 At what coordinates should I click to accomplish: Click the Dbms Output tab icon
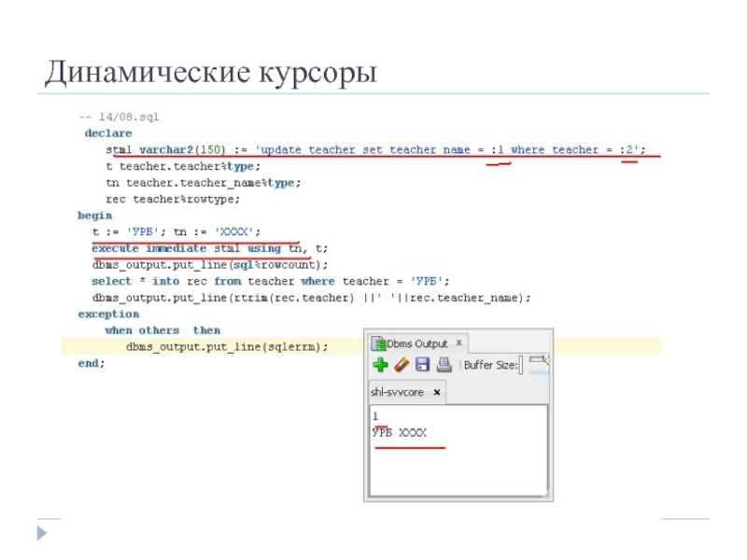coord(378,343)
